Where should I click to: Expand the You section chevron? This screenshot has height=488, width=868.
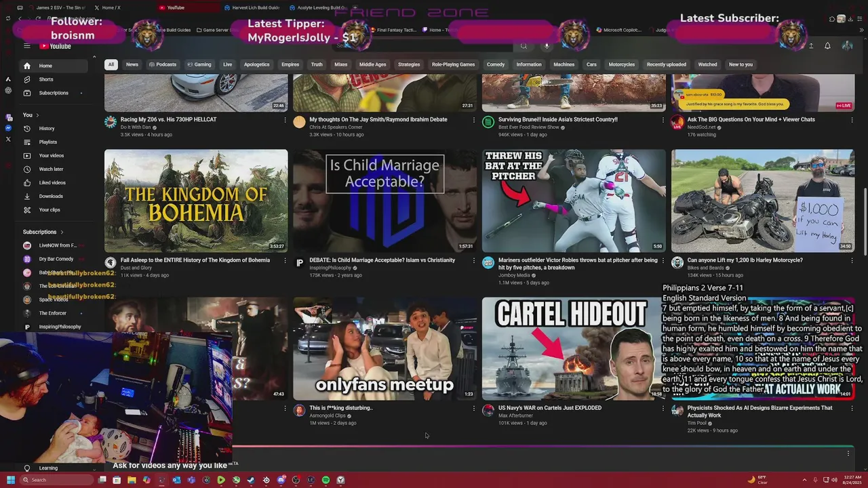37,115
